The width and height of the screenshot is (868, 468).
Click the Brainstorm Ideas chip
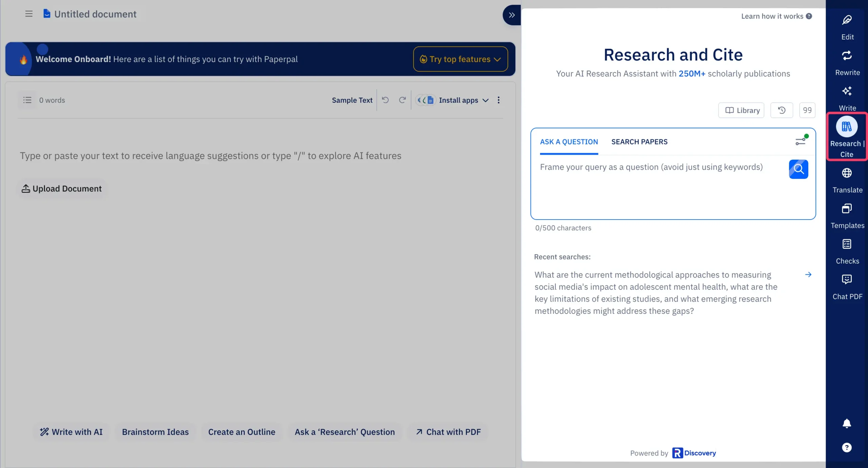click(155, 432)
